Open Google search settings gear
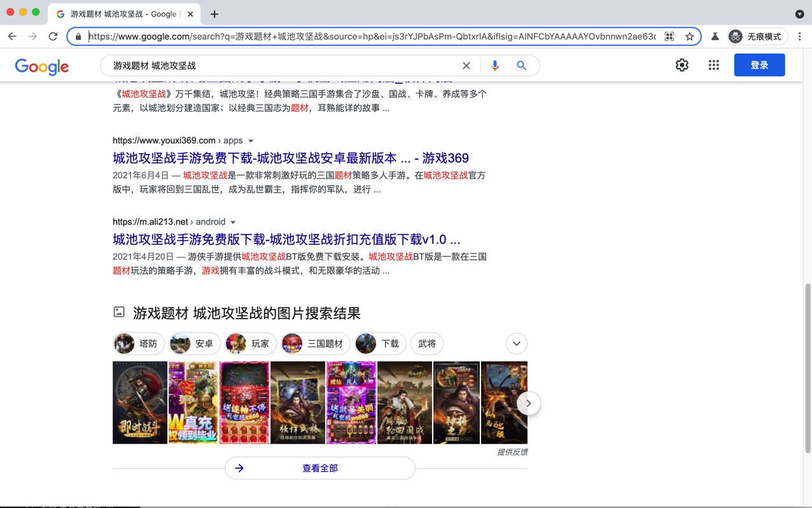Screen dimensions: 812x508 pos(682,65)
